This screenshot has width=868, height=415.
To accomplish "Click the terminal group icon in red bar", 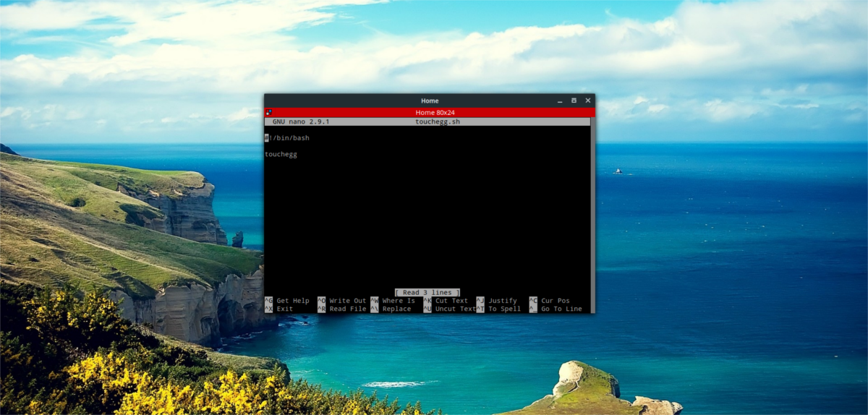I will tap(269, 113).
